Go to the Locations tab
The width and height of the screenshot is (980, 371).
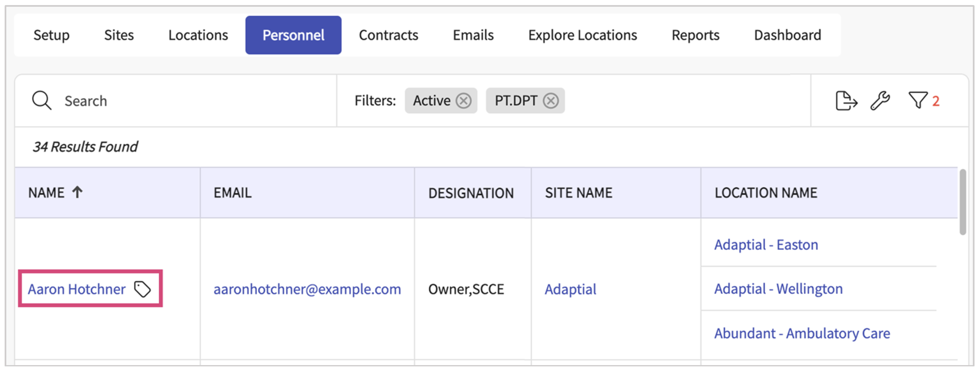click(x=198, y=35)
